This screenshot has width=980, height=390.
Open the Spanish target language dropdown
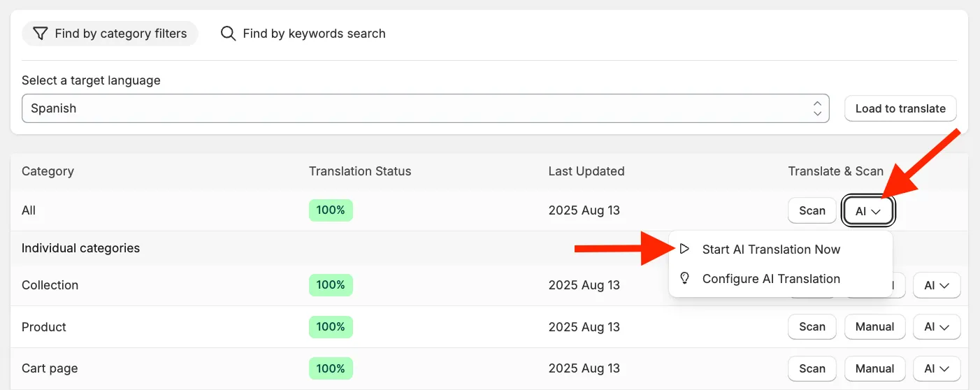(426, 108)
